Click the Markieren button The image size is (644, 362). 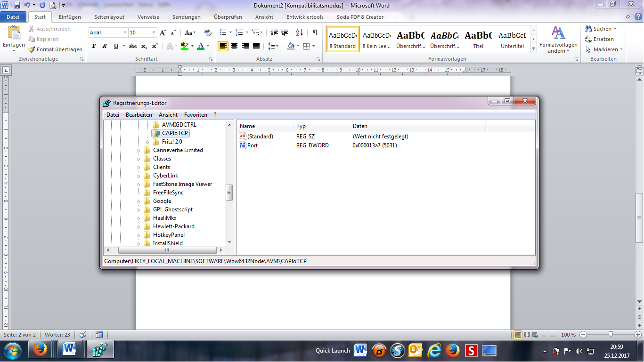[x=604, y=49]
